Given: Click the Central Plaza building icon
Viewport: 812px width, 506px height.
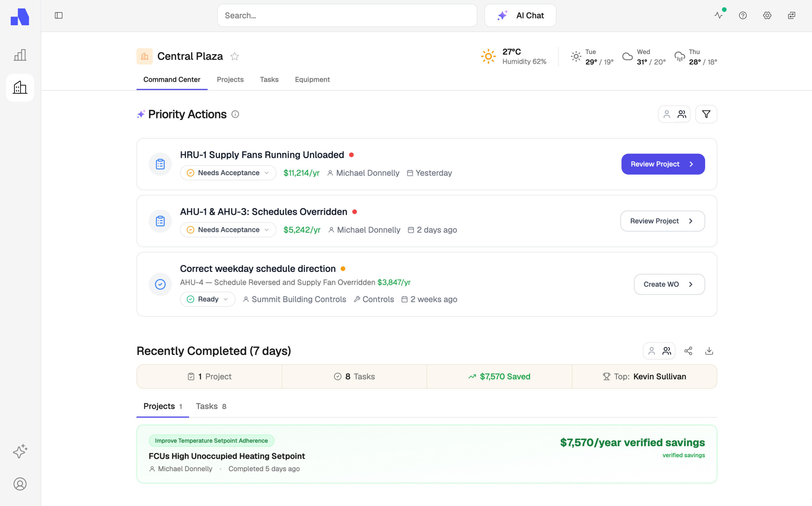Looking at the screenshot, I should [x=145, y=56].
